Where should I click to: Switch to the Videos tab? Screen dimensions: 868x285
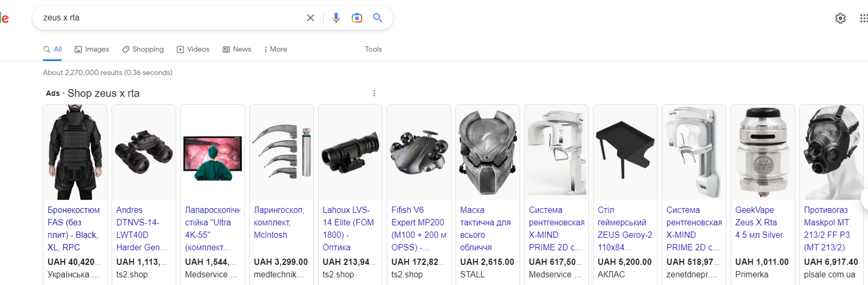pos(193,49)
